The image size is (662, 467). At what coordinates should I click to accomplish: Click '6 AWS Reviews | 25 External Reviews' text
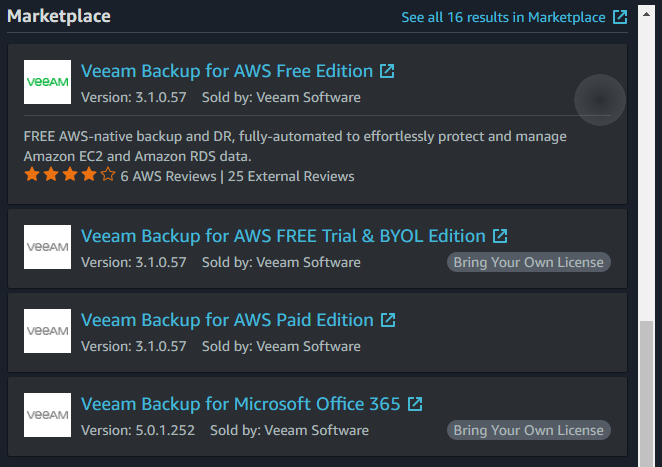[x=237, y=176]
